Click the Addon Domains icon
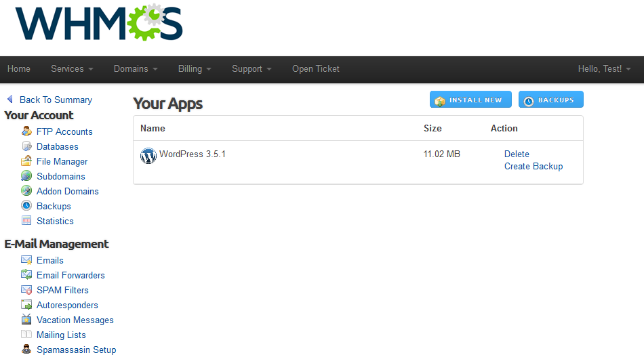This screenshot has width=644, height=357. click(x=26, y=191)
